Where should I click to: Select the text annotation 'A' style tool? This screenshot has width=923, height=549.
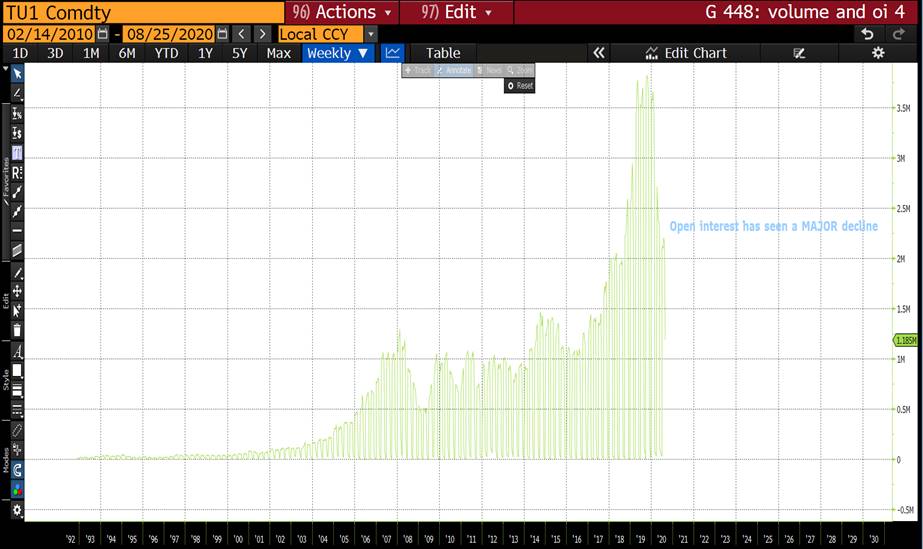tap(17, 351)
